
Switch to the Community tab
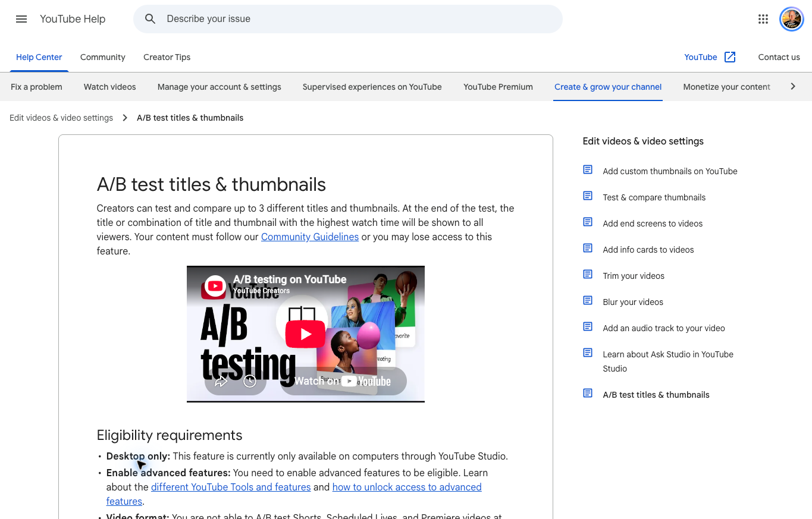(103, 57)
